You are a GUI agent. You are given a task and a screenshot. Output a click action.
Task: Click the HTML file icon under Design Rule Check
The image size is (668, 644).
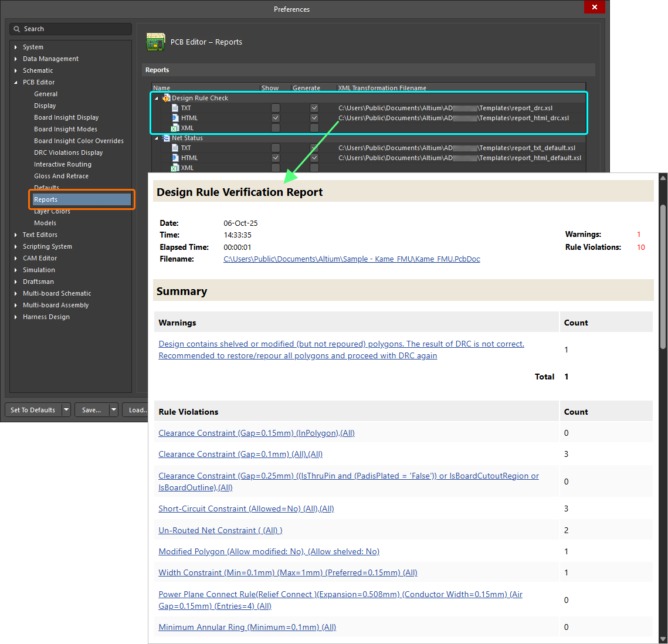175,118
